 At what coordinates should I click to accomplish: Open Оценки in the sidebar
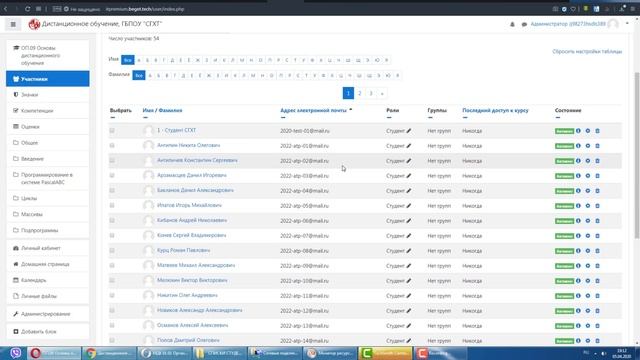coord(48,127)
